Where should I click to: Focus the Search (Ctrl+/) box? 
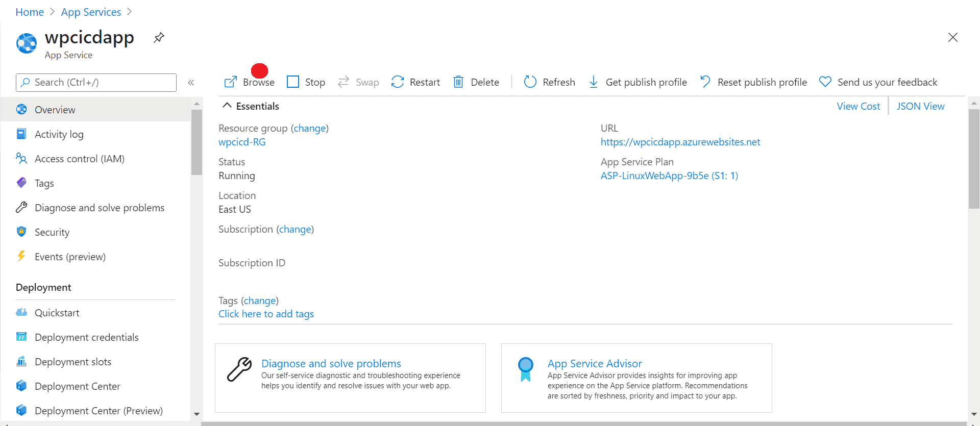[96, 83]
